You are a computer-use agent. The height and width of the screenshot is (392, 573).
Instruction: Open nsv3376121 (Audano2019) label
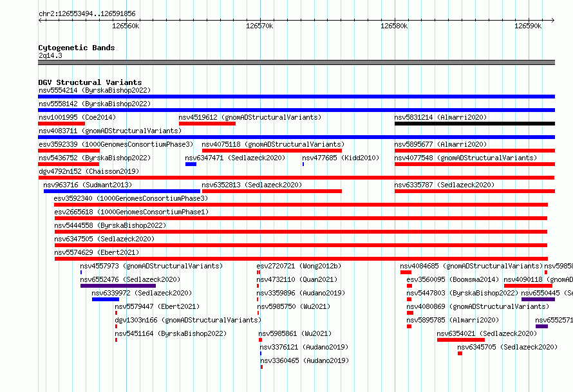304,347
